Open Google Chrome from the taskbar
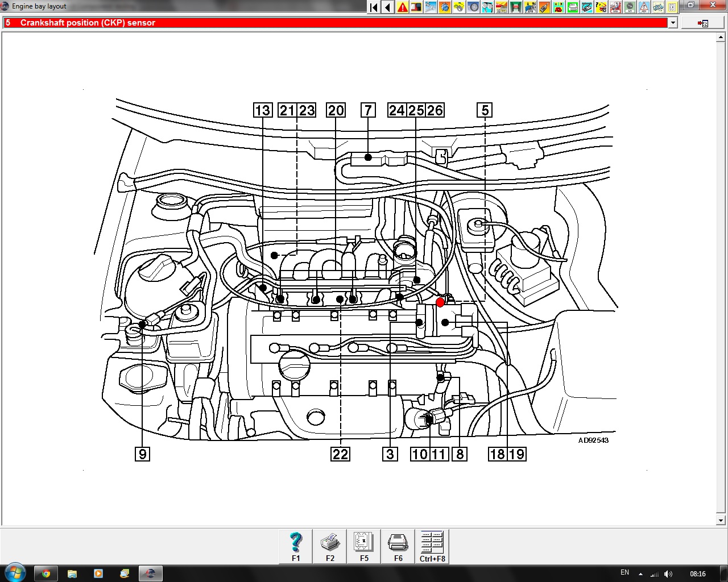 (46, 573)
